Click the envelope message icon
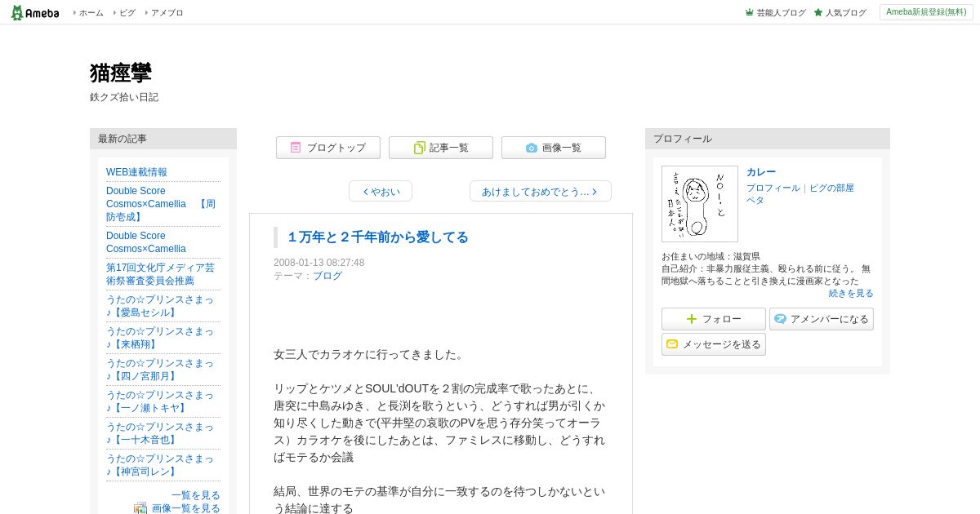 click(x=672, y=344)
